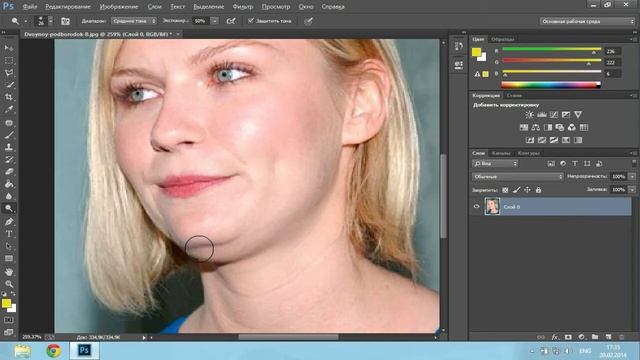Add a Black & White adjustment

click(x=548, y=127)
